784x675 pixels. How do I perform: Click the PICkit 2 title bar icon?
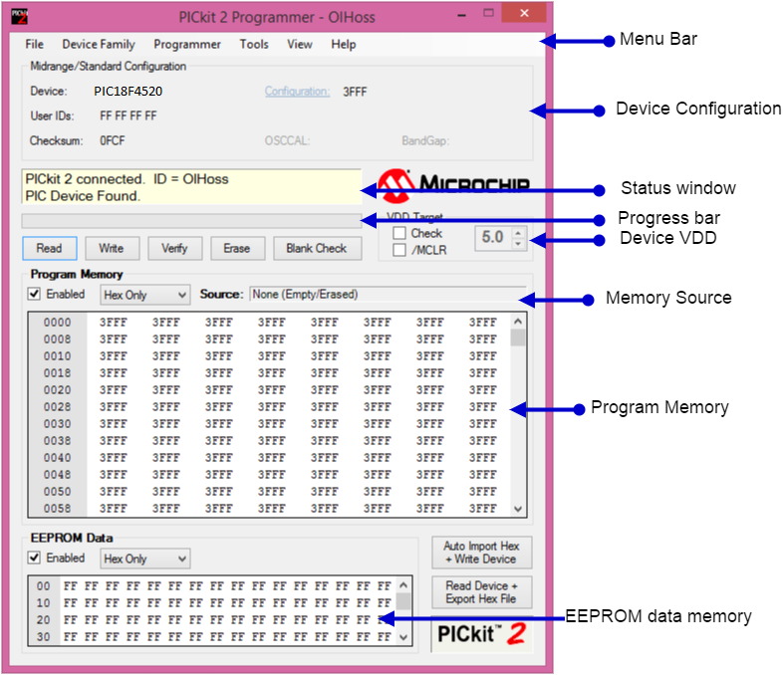point(18,16)
